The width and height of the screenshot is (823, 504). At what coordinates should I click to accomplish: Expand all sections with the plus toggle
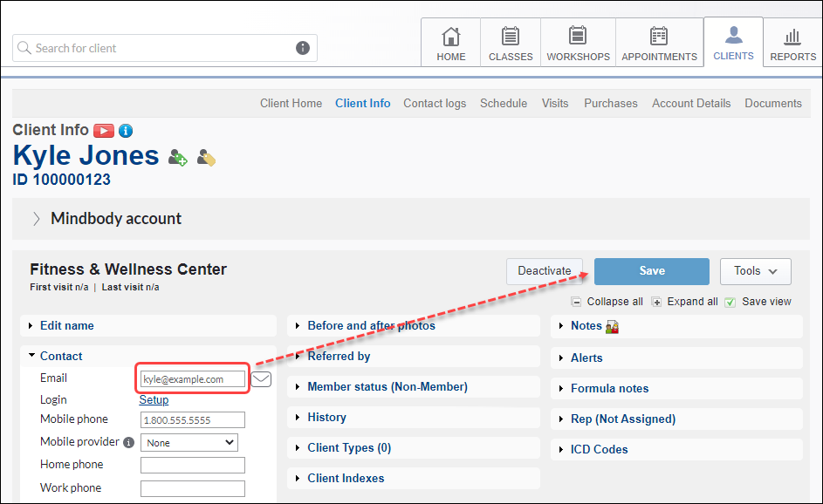pos(655,301)
